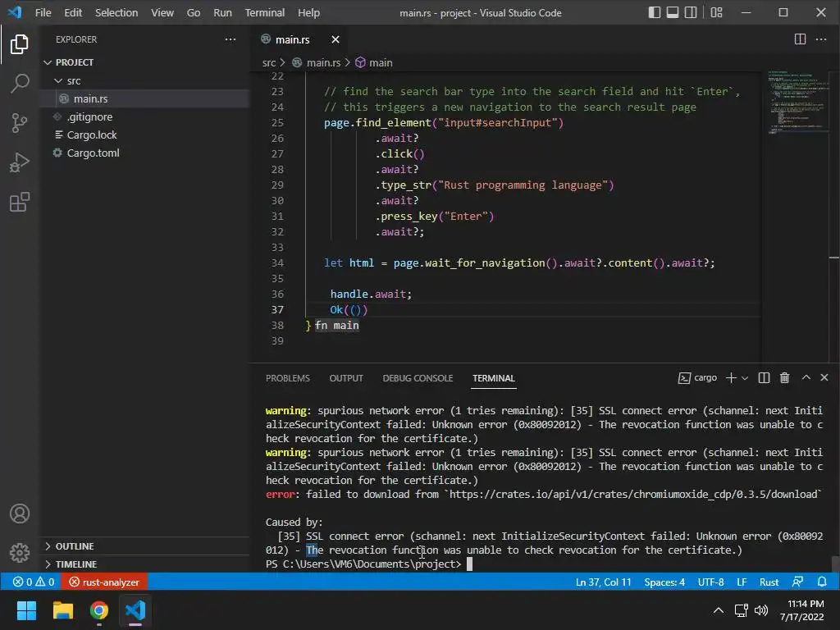Toggle the bottom panel layout button
Image resolution: width=840 pixels, height=630 pixels.
tap(673, 12)
